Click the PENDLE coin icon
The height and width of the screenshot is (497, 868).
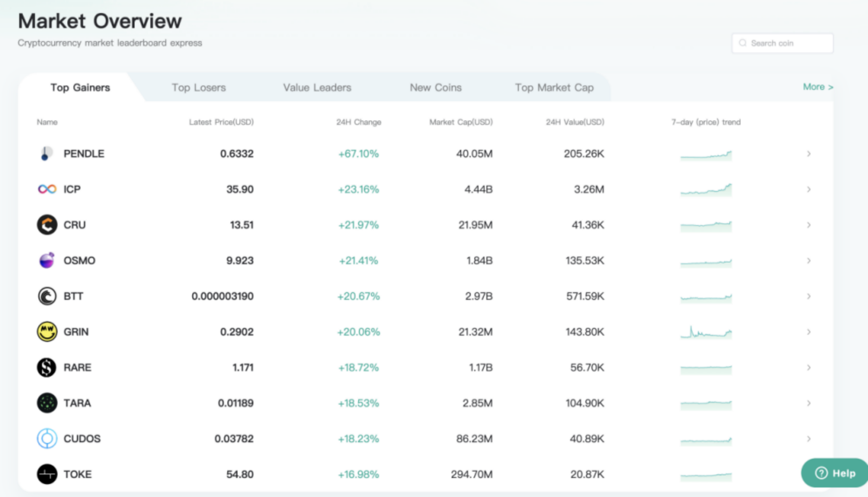46,154
